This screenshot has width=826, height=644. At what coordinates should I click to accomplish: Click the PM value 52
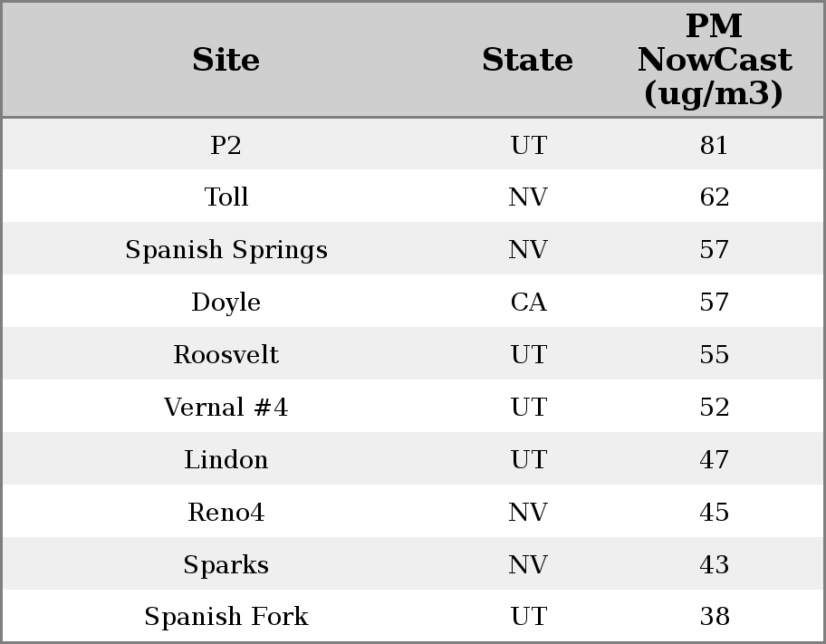(715, 408)
